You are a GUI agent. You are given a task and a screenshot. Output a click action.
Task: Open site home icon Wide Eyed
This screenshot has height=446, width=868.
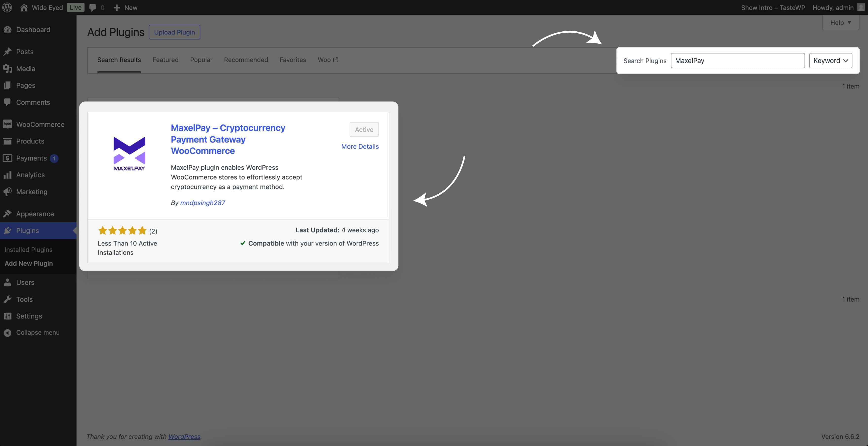pyautogui.click(x=24, y=7)
